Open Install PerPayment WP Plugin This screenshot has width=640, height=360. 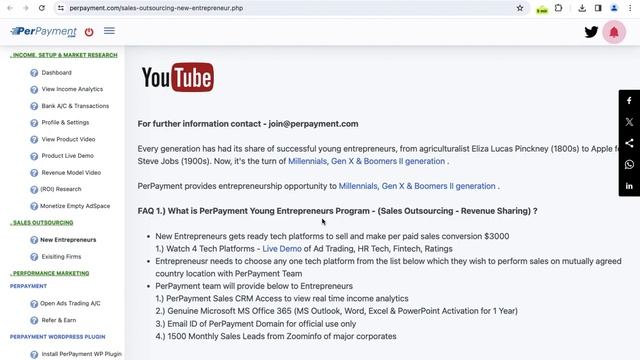(82, 354)
